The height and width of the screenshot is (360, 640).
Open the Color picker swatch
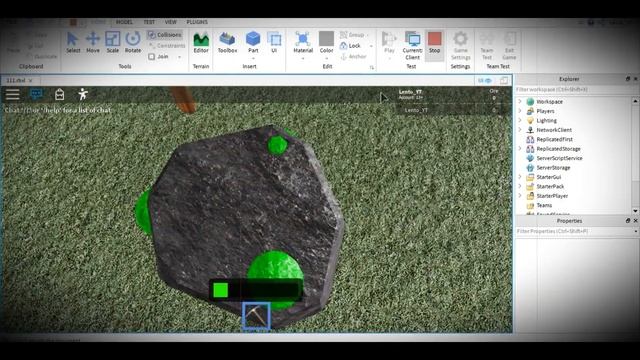click(x=326, y=44)
